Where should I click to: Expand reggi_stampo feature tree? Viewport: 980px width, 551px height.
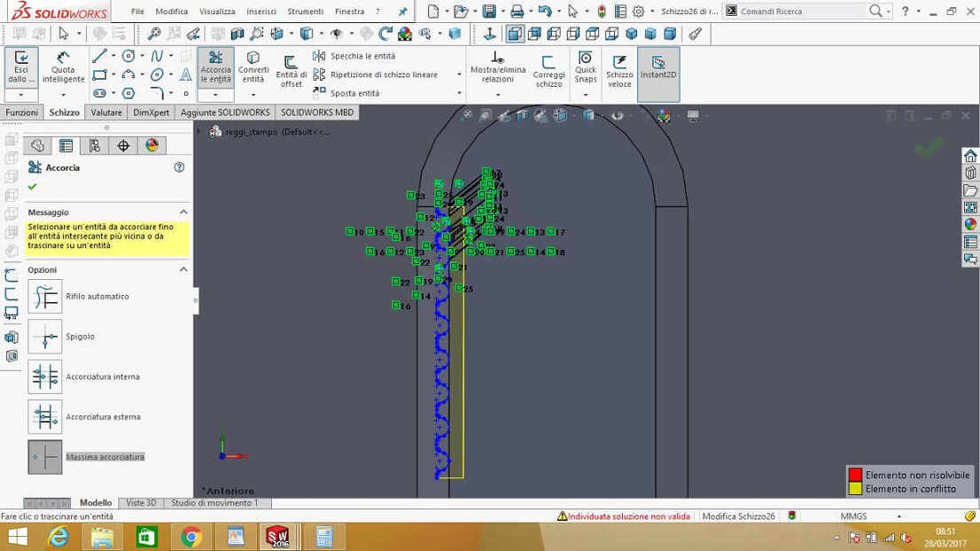click(198, 132)
